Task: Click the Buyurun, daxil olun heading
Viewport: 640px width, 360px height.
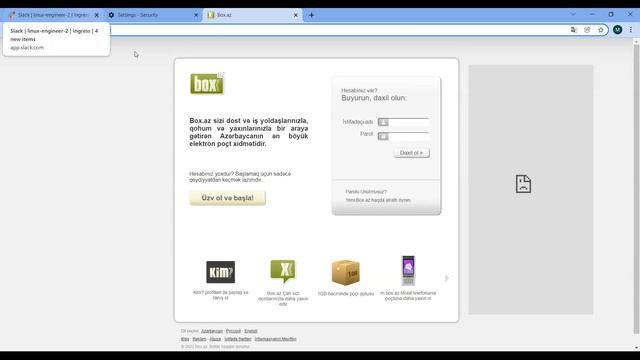Action: click(x=374, y=98)
